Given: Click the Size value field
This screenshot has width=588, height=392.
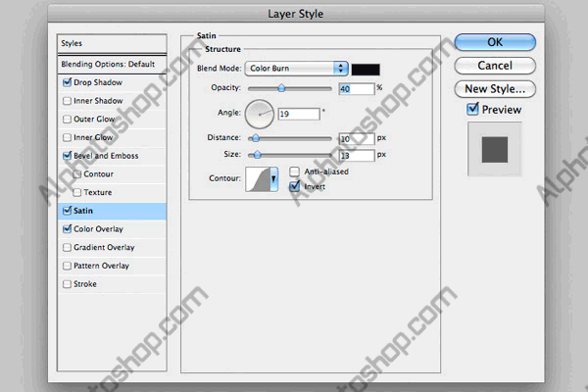Looking at the screenshot, I should pos(357,155).
